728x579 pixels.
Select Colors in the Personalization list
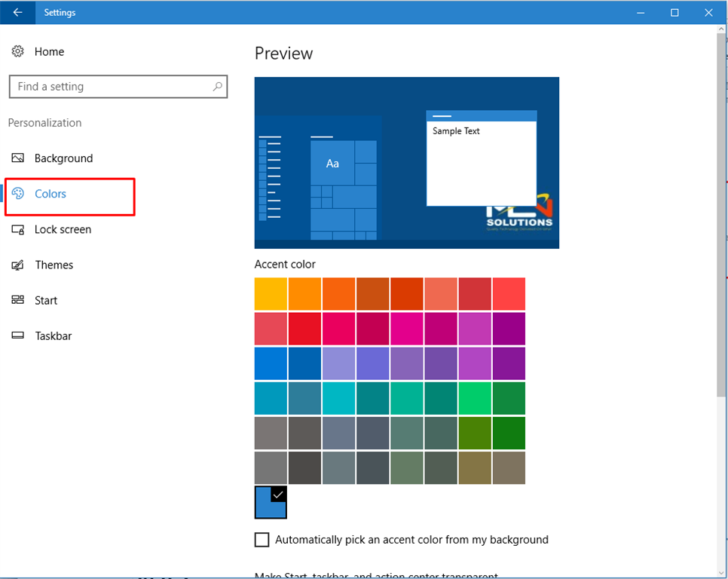(50, 194)
